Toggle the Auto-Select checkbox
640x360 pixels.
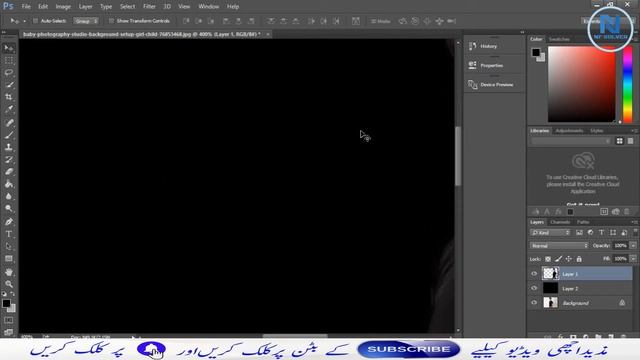pos(36,21)
